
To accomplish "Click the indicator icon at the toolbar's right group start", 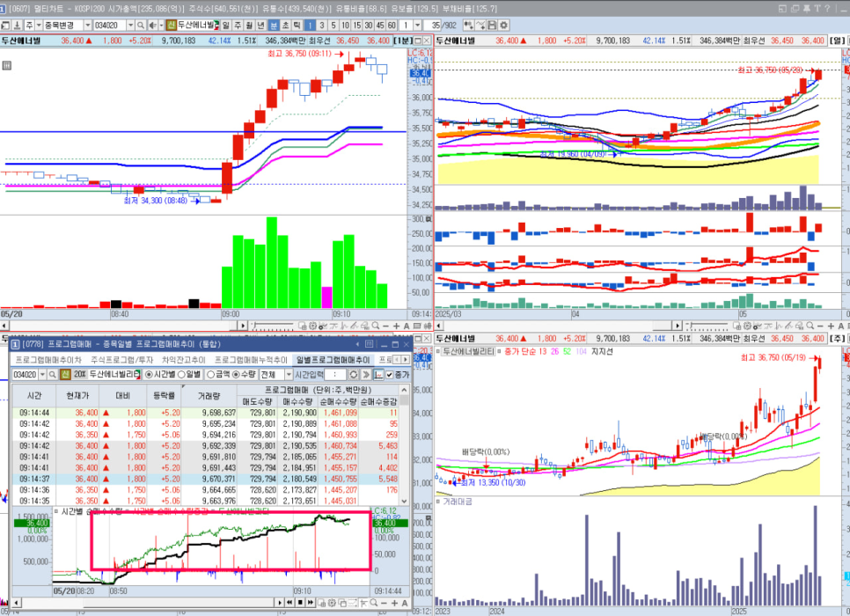I will coord(468,26).
